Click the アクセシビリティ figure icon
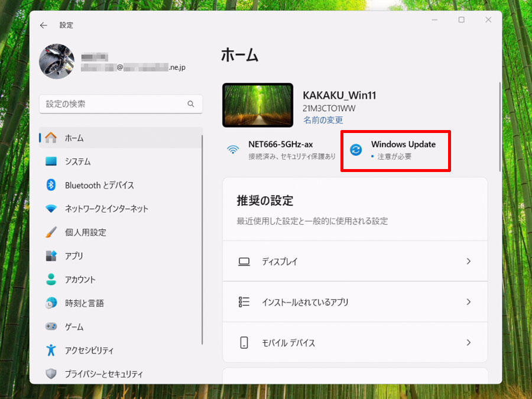This screenshot has width=532, height=399. pos(51,350)
